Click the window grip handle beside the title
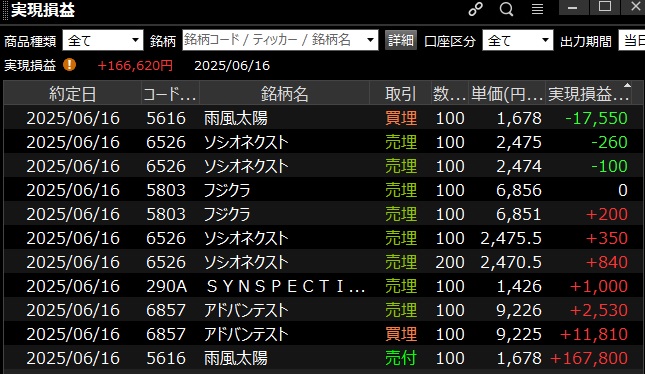The height and width of the screenshot is (374, 645). click(5, 10)
